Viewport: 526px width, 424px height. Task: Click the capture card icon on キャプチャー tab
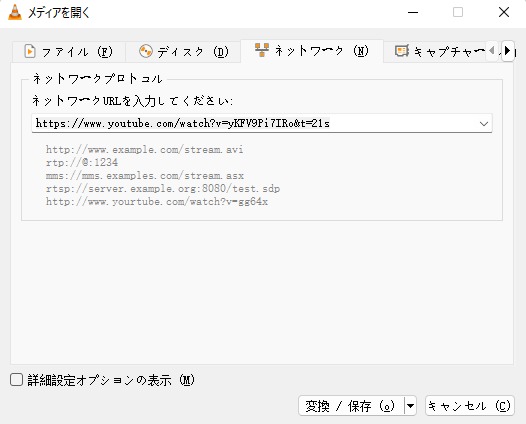pyautogui.click(x=402, y=51)
